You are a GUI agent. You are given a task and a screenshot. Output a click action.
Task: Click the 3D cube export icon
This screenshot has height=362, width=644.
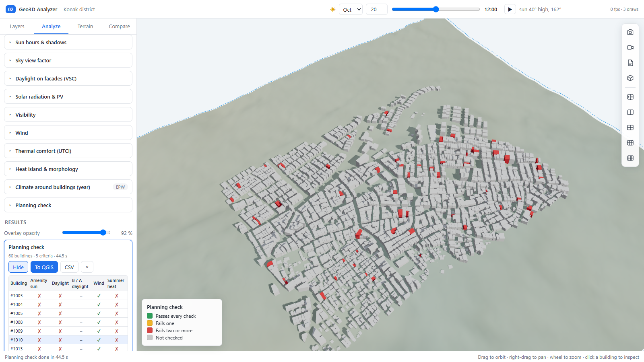point(630,78)
